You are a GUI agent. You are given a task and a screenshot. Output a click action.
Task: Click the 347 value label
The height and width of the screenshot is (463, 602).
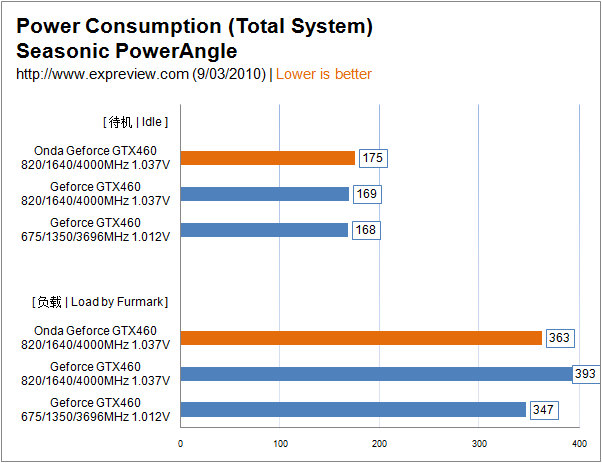pos(543,410)
